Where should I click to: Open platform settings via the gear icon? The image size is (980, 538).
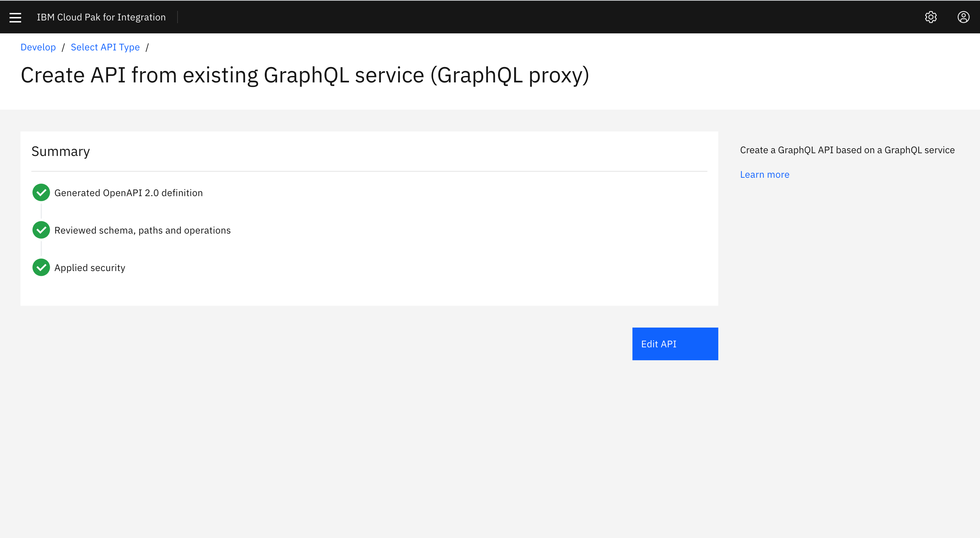click(931, 17)
